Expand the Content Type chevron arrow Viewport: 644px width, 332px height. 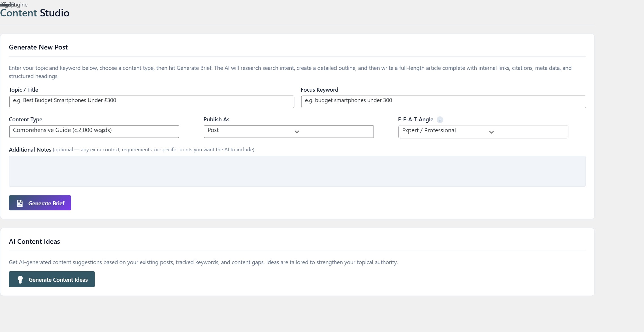[x=102, y=131]
